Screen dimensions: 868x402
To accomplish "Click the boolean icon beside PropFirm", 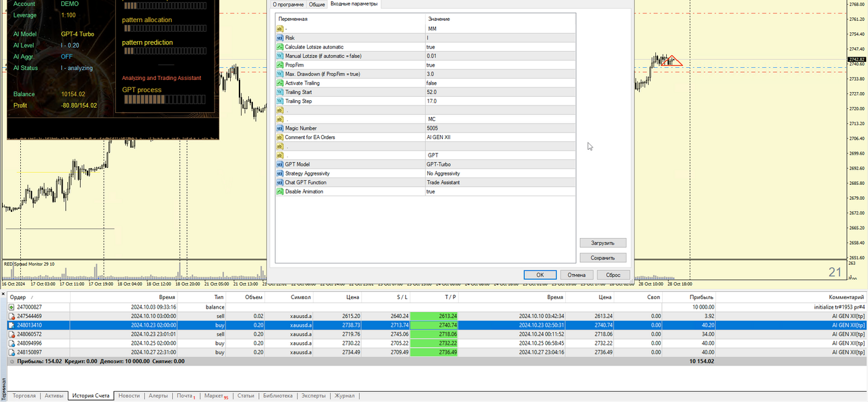I will pyautogui.click(x=280, y=65).
